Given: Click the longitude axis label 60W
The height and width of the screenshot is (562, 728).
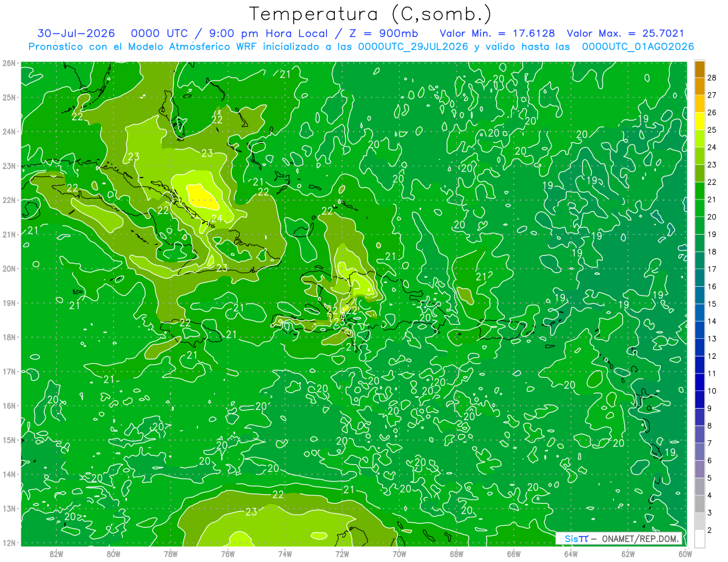Looking at the screenshot, I should tap(685, 554).
